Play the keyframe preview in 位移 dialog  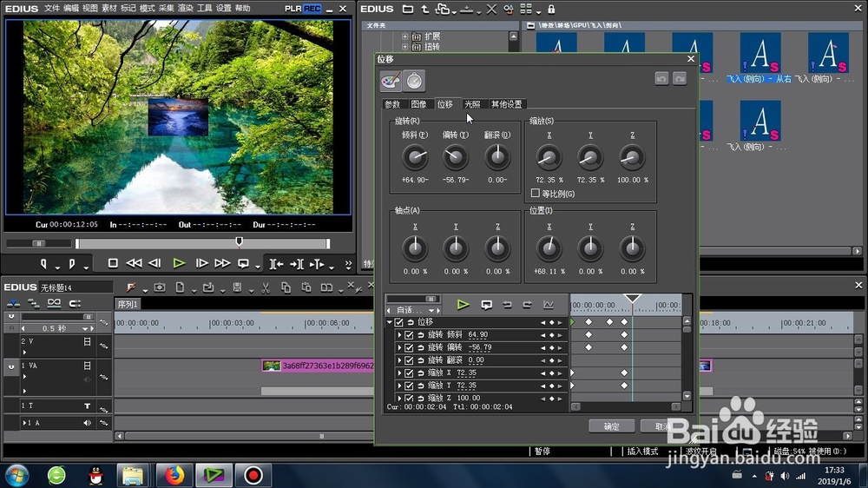point(463,304)
